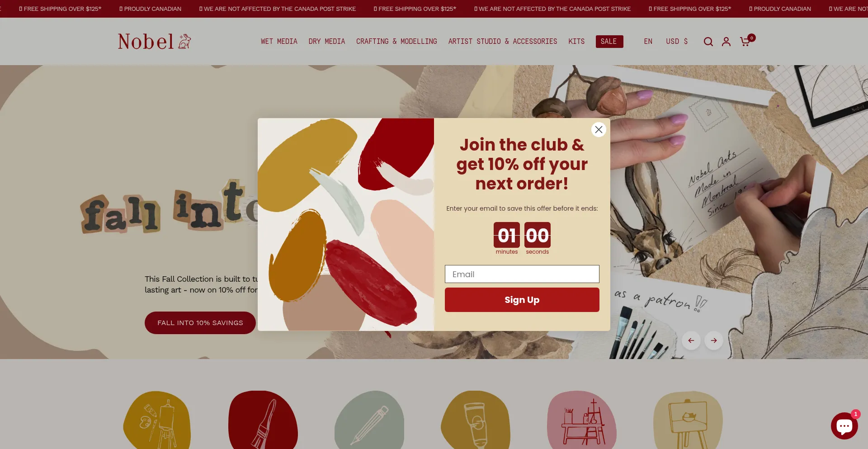This screenshot has height=449, width=868.
Task: Click the Fall Into 10% Savings button
Action: coord(200,323)
